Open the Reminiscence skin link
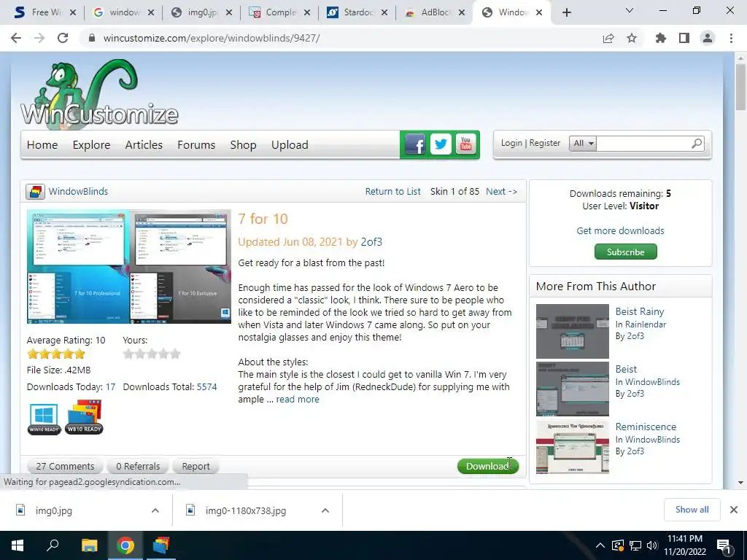This screenshot has width=747, height=560. point(646,427)
